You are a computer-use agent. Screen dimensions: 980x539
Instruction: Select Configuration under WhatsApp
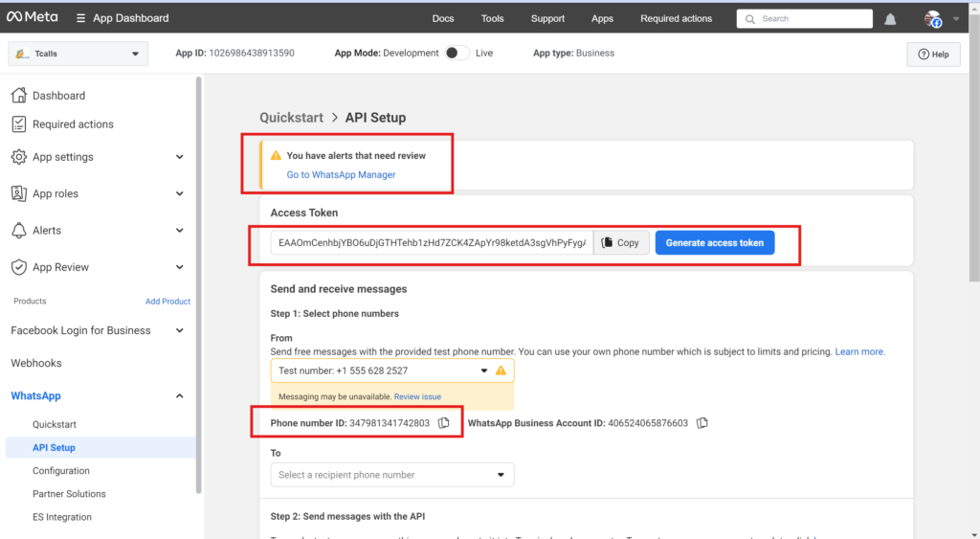point(60,471)
